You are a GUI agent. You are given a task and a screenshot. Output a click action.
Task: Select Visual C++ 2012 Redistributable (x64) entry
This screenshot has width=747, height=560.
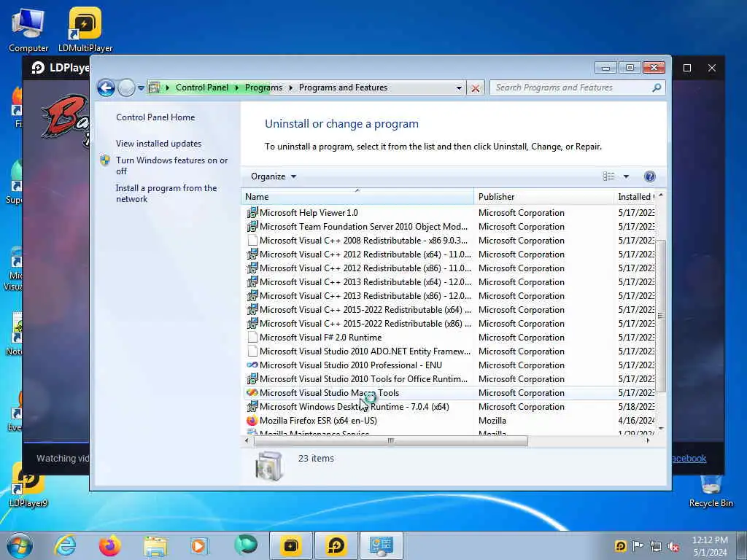click(365, 254)
